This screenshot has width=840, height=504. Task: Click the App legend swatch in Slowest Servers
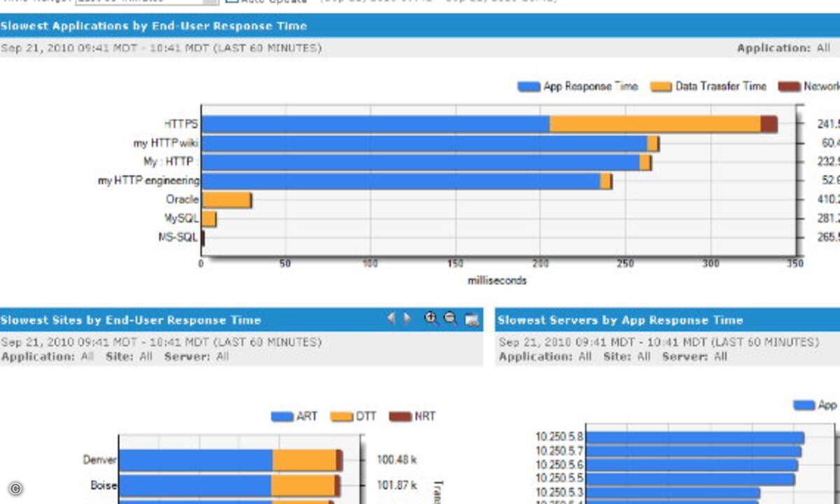point(804,405)
